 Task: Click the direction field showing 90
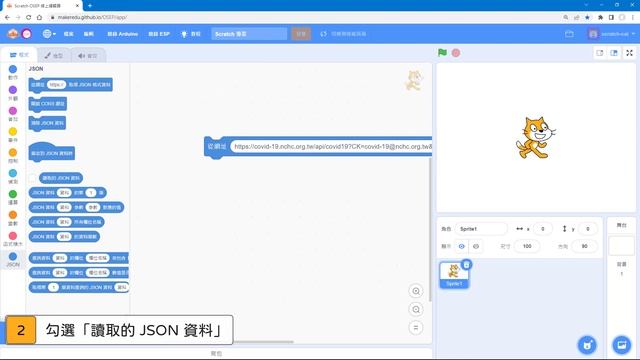[x=584, y=246]
